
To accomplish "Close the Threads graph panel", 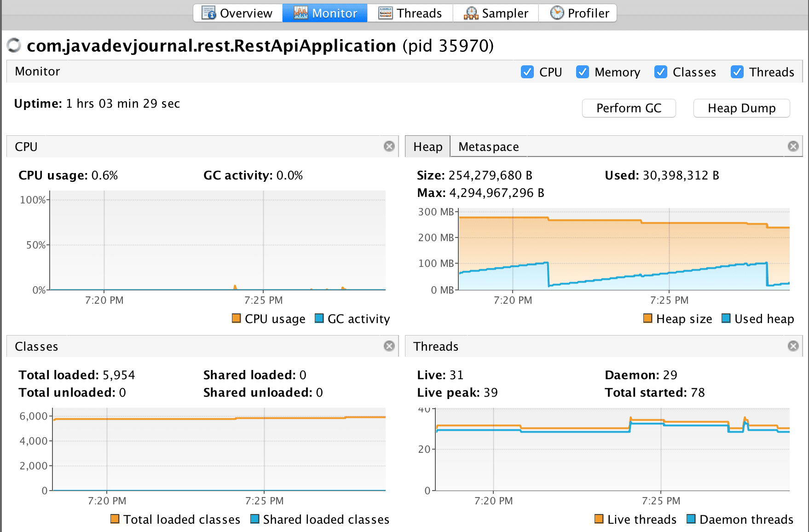I will pos(793,346).
